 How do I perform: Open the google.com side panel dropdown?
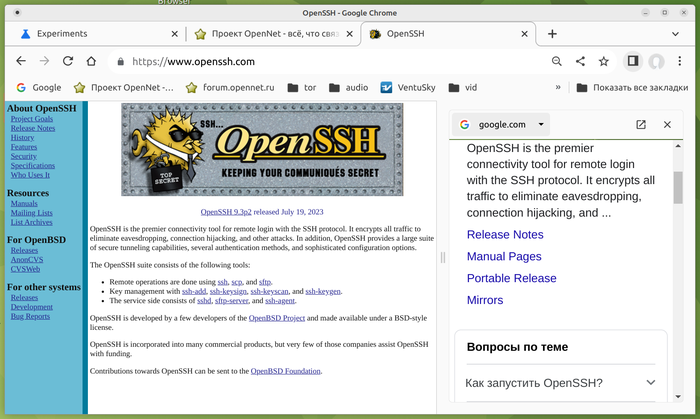542,125
